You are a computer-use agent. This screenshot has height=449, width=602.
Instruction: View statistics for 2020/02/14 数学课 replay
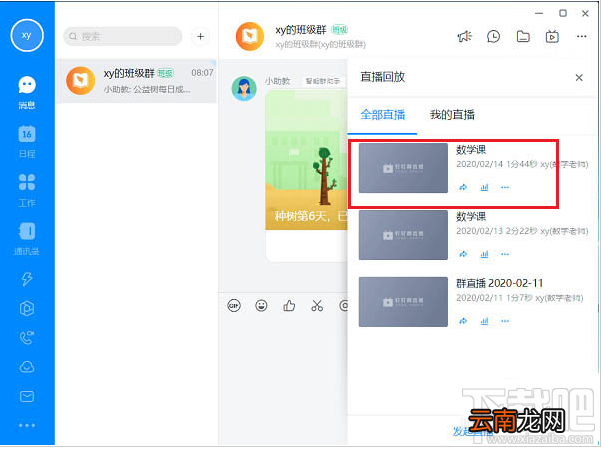pyautogui.click(x=484, y=187)
